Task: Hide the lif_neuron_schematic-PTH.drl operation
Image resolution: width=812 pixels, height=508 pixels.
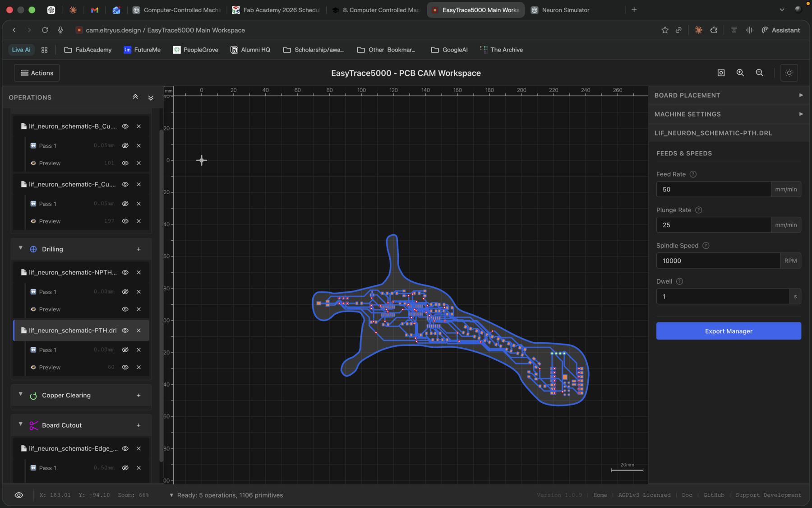Action: point(125,330)
